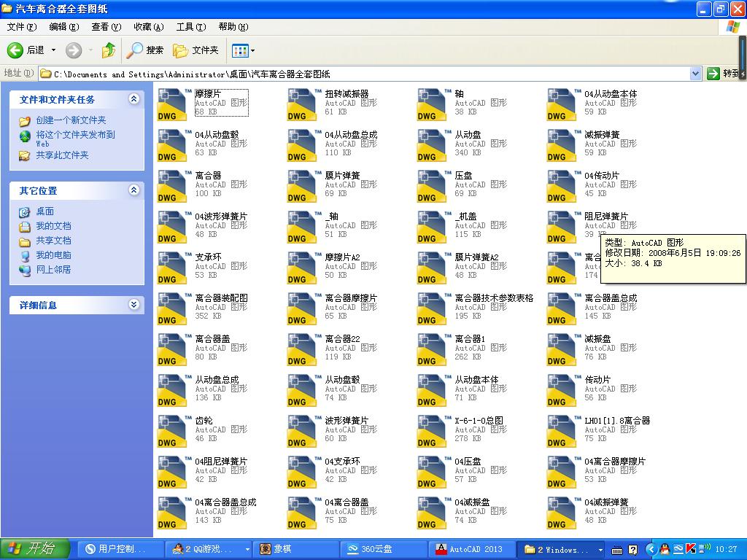Open the 文件(F) menu
Screen dimensions: 747x560
[21, 27]
